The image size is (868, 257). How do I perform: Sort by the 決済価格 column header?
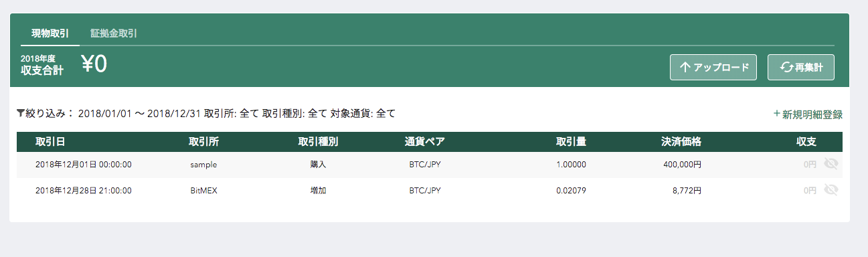pos(681,142)
